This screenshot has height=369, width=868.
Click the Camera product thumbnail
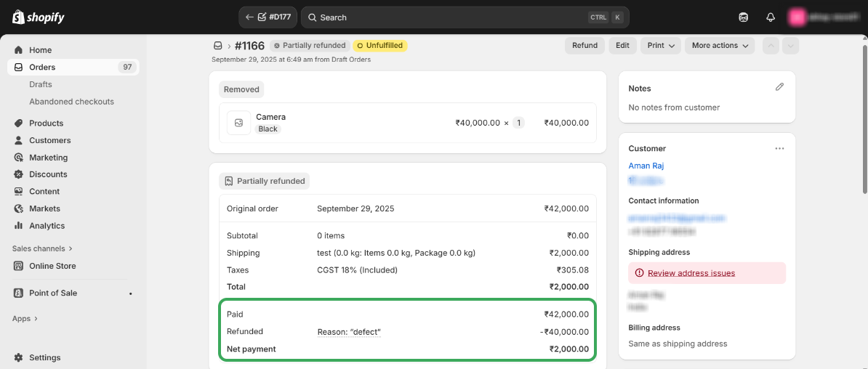(238, 123)
